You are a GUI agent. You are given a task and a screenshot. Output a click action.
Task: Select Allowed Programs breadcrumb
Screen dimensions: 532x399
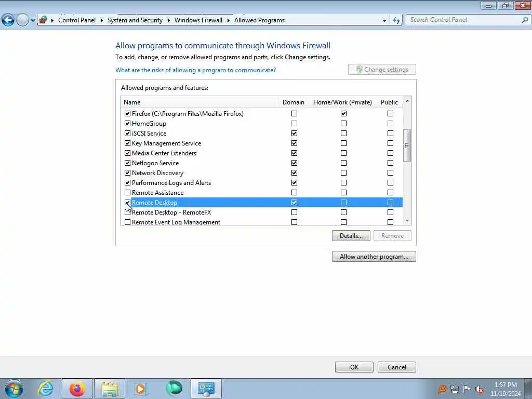pos(260,20)
